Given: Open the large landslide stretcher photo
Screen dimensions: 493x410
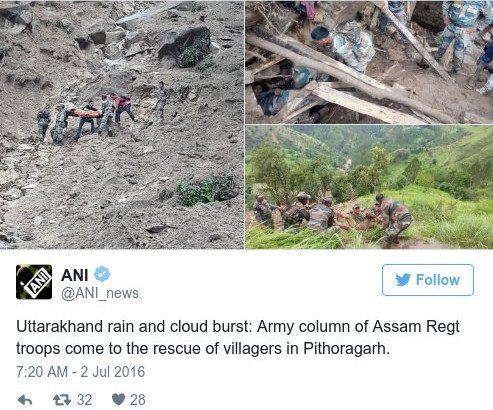Looking at the screenshot, I should [x=122, y=124].
